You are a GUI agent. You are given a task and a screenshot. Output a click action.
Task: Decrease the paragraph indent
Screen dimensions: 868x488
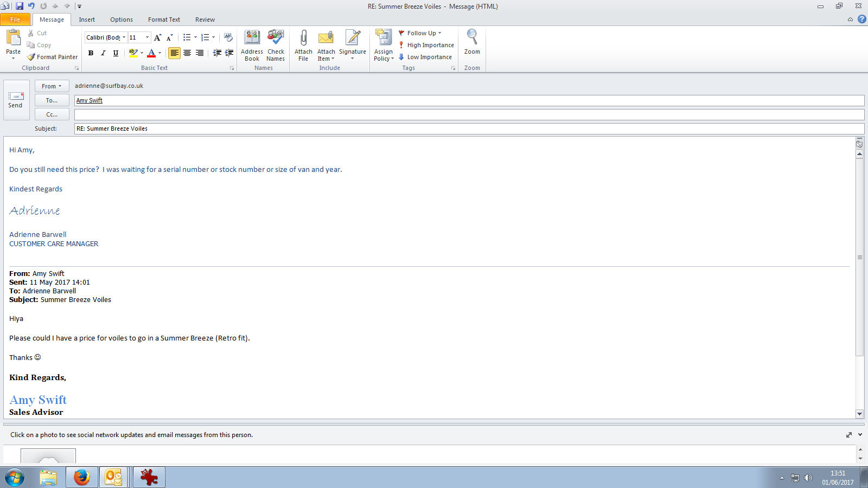pos(217,53)
